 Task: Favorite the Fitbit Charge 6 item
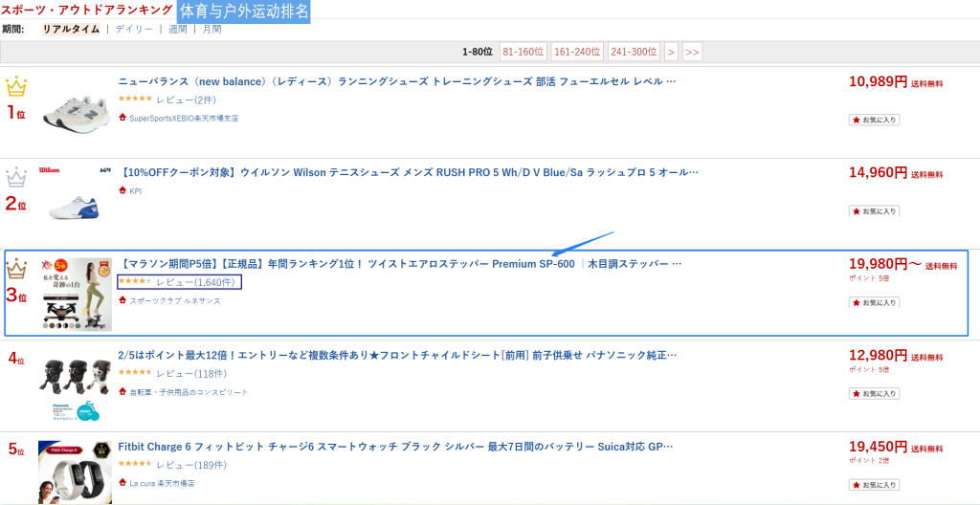(x=874, y=484)
